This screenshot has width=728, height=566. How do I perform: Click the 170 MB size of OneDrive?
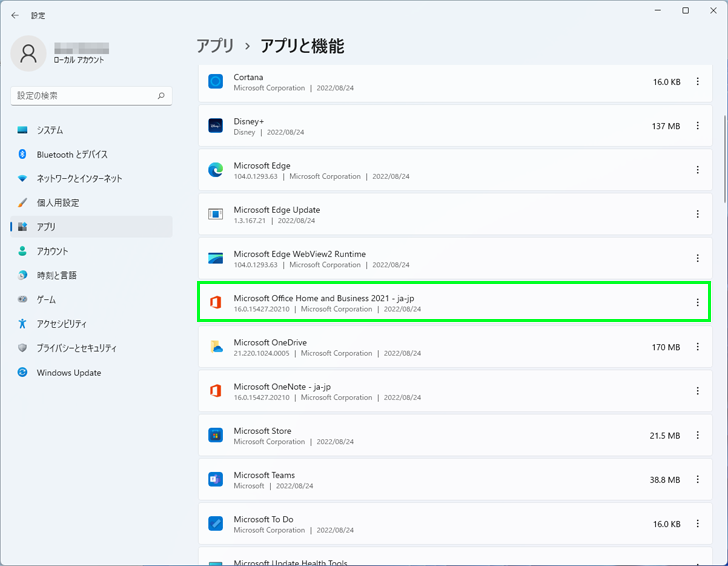[x=666, y=347]
